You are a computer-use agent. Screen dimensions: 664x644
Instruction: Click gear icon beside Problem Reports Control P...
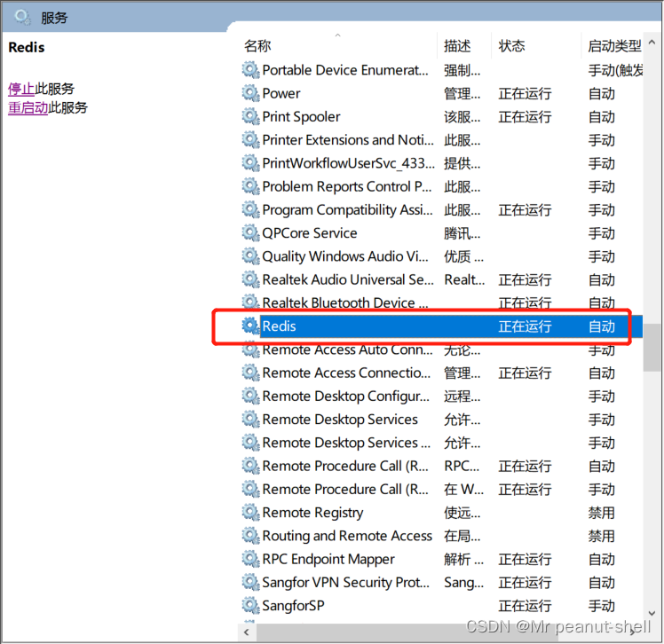tap(250, 186)
